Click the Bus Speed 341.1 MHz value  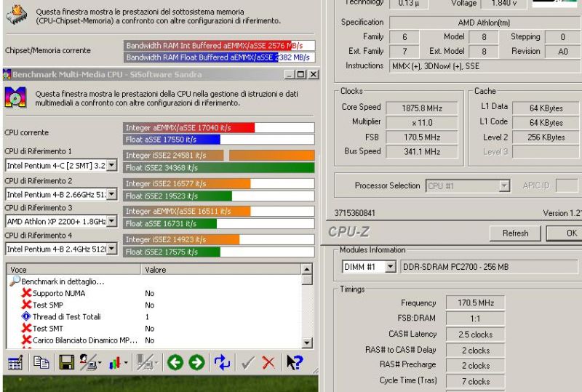pos(422,151)
